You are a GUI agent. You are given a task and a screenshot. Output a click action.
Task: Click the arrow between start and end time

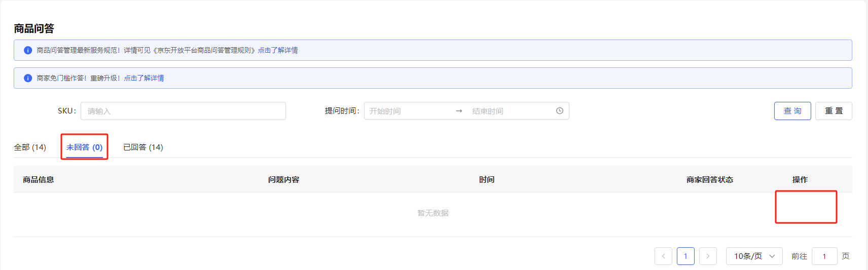pyautogui.click(x=459, y=111)
